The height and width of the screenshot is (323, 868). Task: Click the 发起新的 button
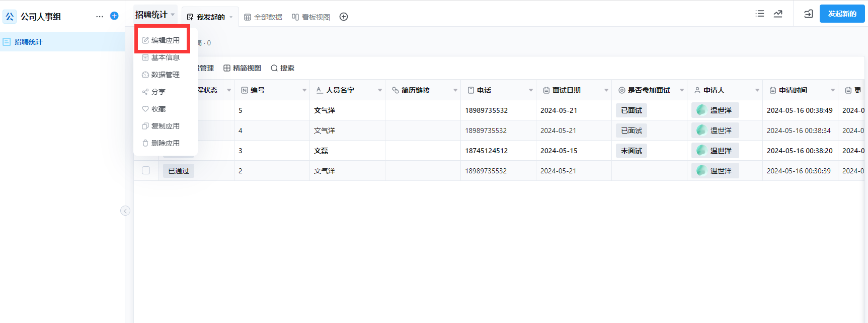coord(842,14)
